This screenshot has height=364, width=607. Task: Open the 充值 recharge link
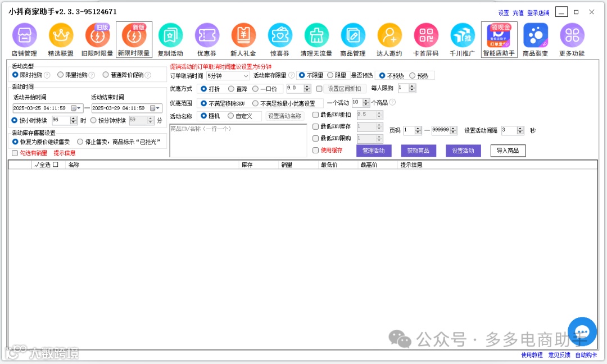pos(518,13)
